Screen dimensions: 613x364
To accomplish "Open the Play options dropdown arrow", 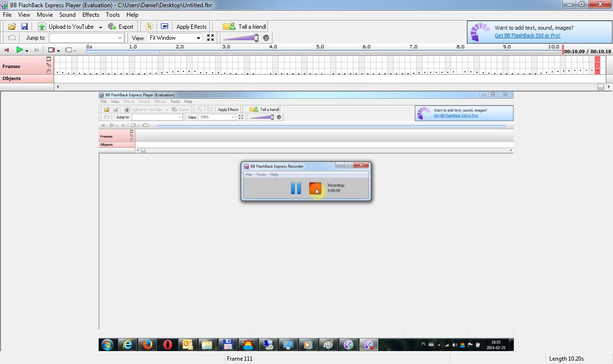I will tap(27, 50).
